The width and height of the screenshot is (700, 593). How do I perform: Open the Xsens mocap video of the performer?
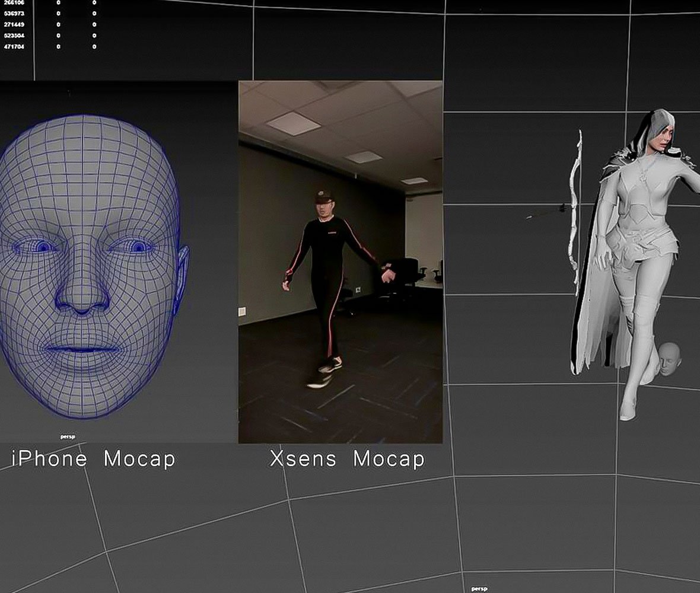click(x=340, y=262)
